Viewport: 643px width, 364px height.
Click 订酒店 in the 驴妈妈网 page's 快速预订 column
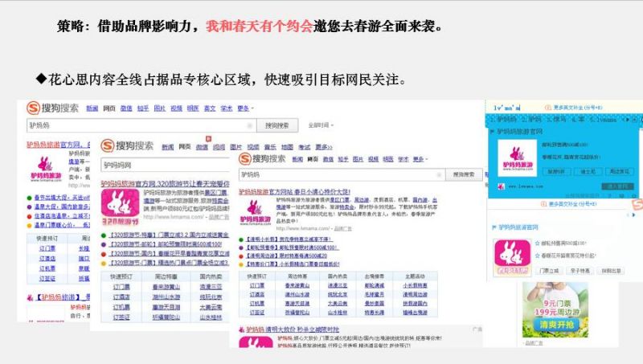tap(121, 297)
